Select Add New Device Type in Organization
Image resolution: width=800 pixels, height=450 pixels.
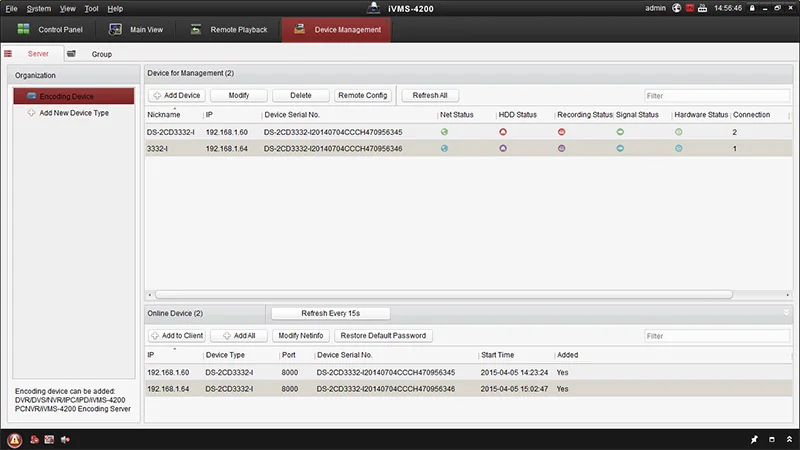tap(73, 113)
